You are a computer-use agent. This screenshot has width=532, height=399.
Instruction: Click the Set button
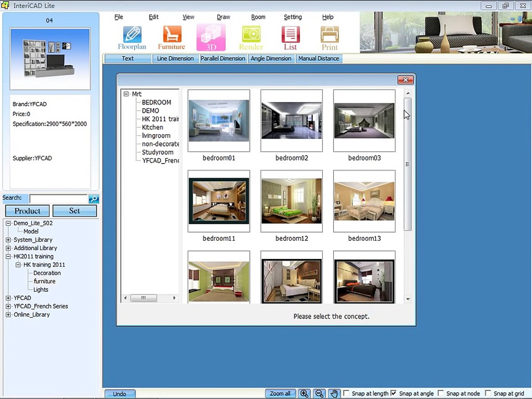pos(75,211)
